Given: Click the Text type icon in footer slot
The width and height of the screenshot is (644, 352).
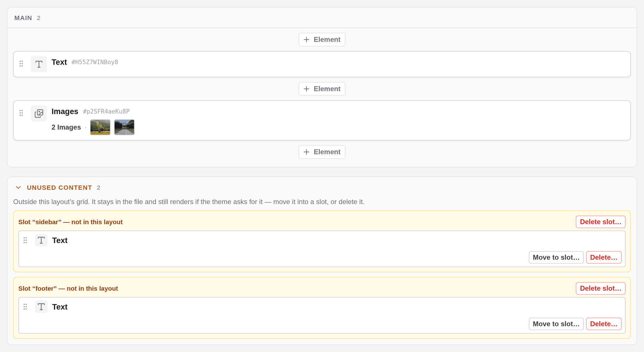Looking at the screenshot, I should (41, 307).
